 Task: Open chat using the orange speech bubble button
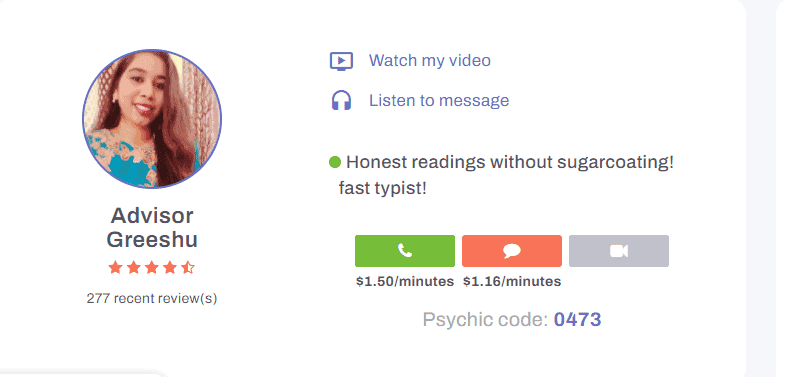coord(512,251)
